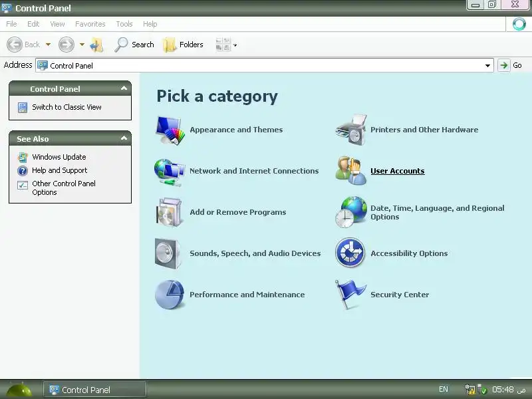This screenshot has width=532, height=399.
Task: Click the 05:48 clock in the taskbar
Action: pyautogui.click(x=503, y=389)
